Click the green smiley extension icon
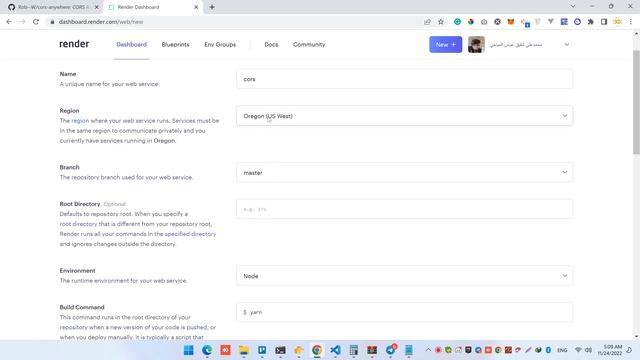Image resolution: width=640 pixels, height=360 pixels. click(x=457, y=22)
